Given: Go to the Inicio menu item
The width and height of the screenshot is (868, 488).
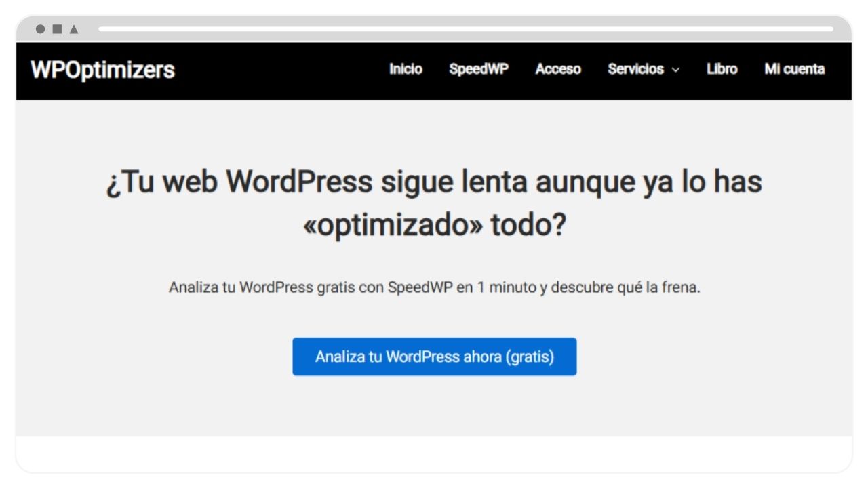Looking at the screenshot, I should point(406,69).
